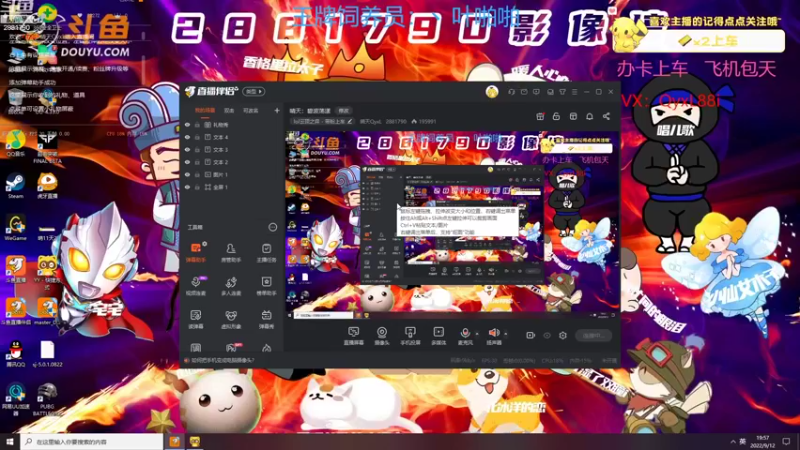Screen dimensions: 800x450
Task: Toggle visibility of 图片 1 layer
Action: (188, 174)
